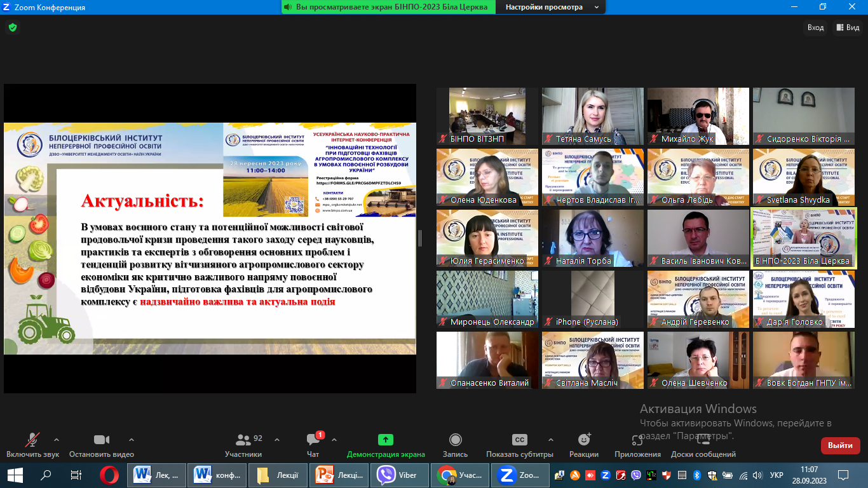The image size is (868, 488).
Task: Click the green encryption shield icon
Action: tap(12, 27)
